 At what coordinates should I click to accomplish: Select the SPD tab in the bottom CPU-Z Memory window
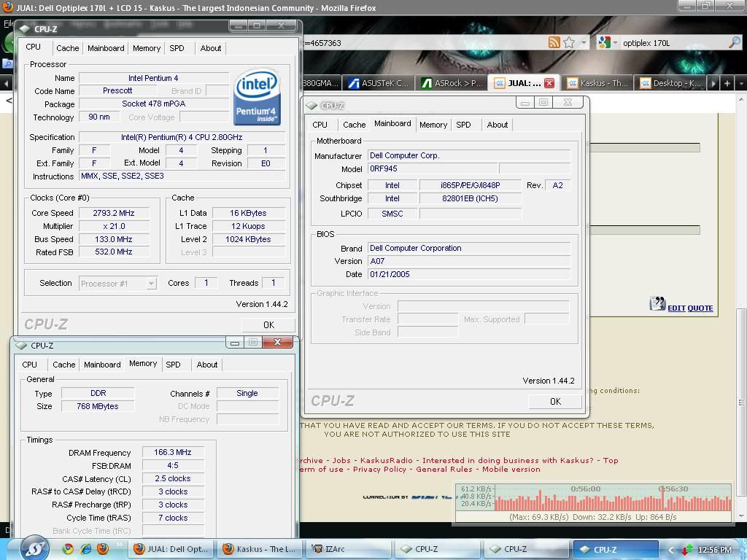point(173,365)
